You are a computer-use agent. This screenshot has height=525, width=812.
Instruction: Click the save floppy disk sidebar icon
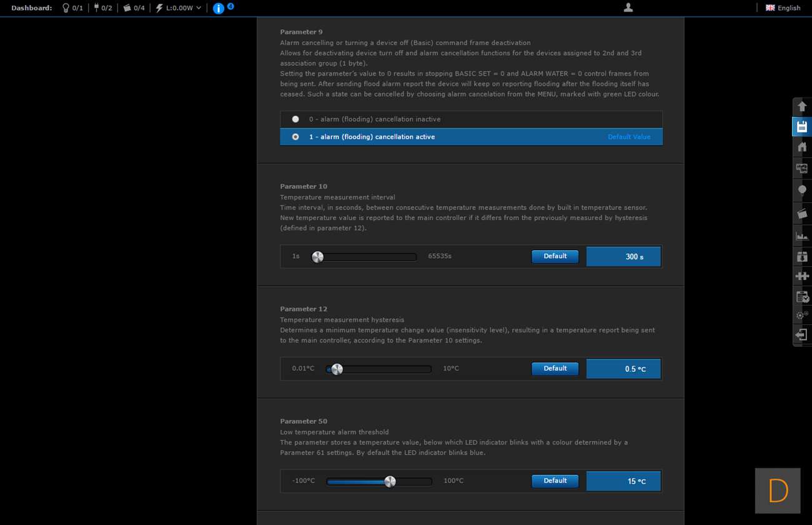[802, 127]
